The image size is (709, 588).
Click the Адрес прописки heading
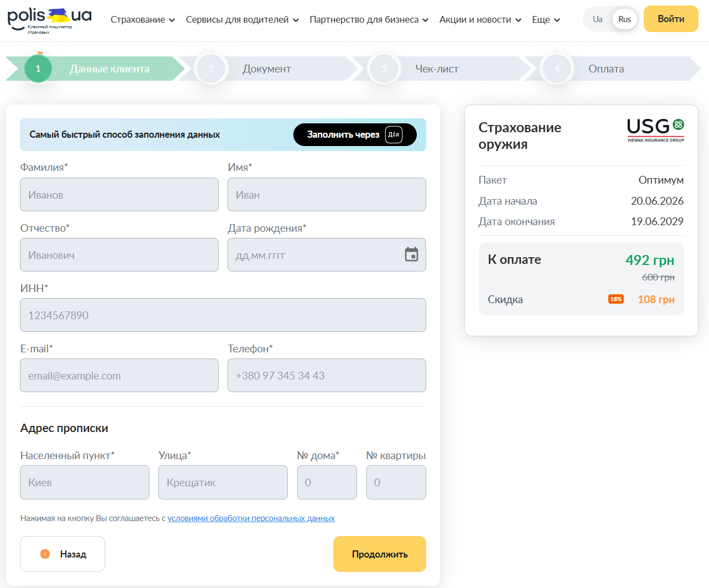point(64,428)
